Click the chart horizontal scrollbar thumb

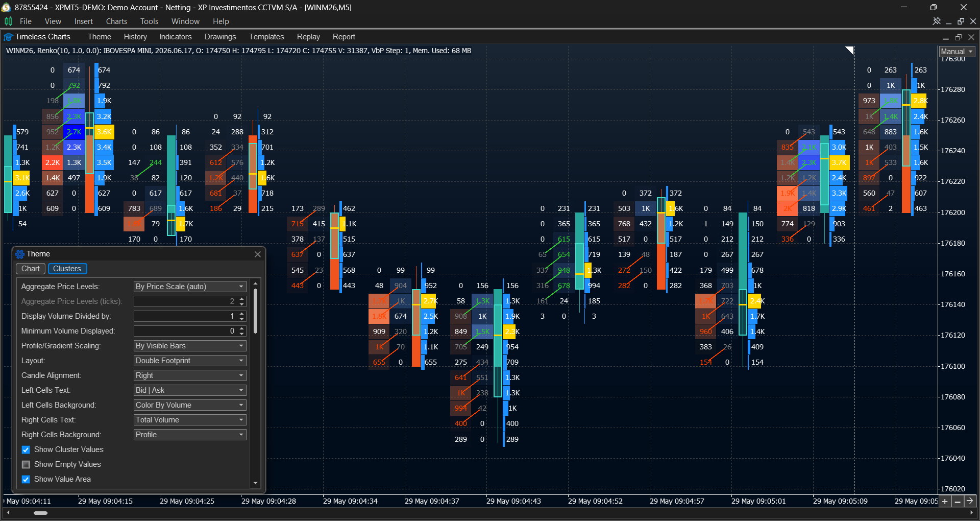40,513
